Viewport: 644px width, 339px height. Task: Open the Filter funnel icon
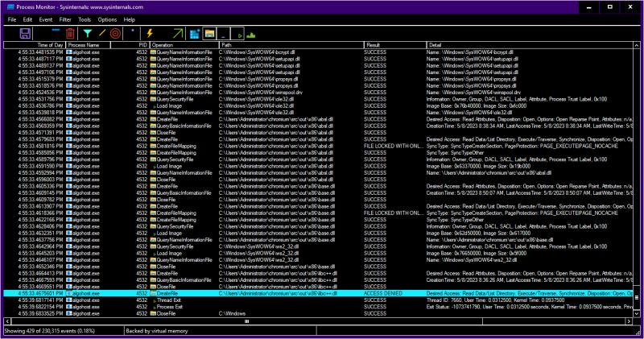[x=87, y=34]
